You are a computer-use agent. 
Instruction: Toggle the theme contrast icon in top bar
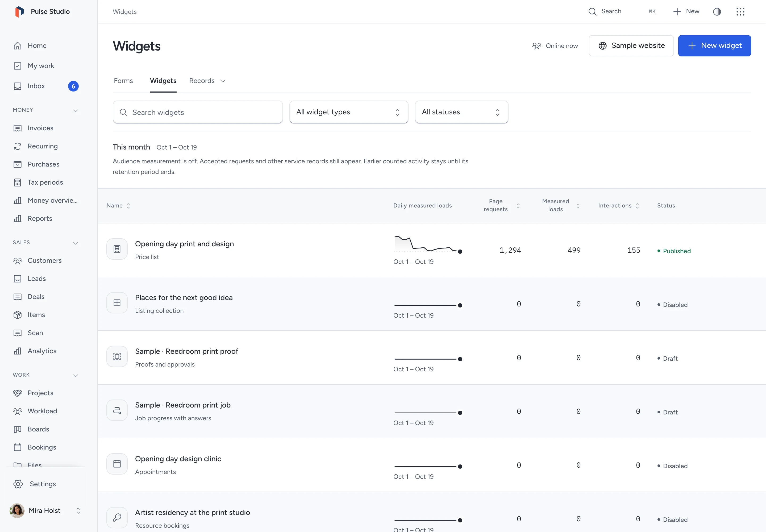click(717, 12)
